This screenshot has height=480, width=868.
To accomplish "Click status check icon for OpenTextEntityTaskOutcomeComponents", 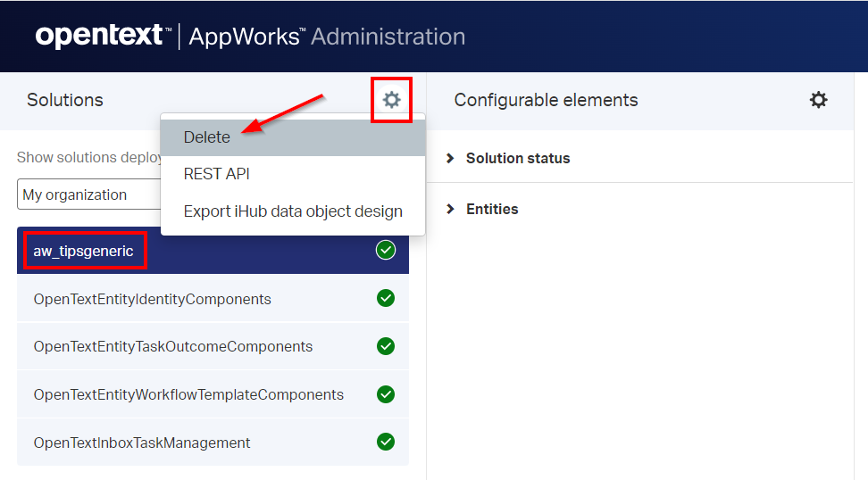I will tap(386, 346).
